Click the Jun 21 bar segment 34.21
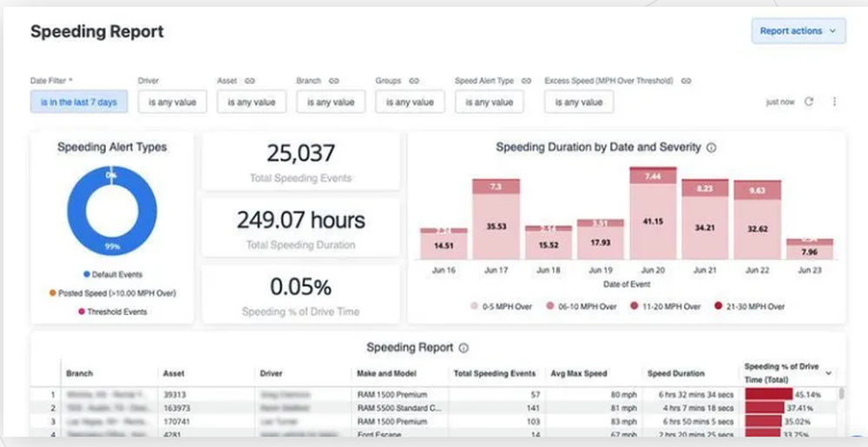 coord(705,228)
